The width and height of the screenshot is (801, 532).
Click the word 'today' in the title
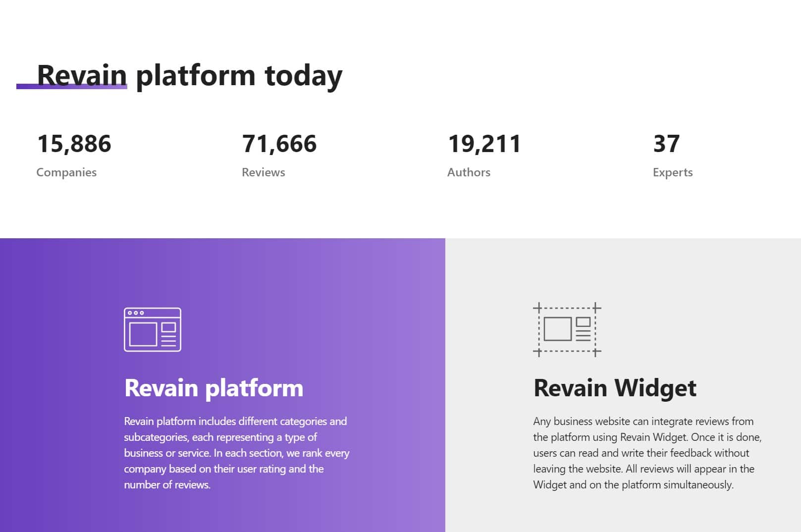303,75
